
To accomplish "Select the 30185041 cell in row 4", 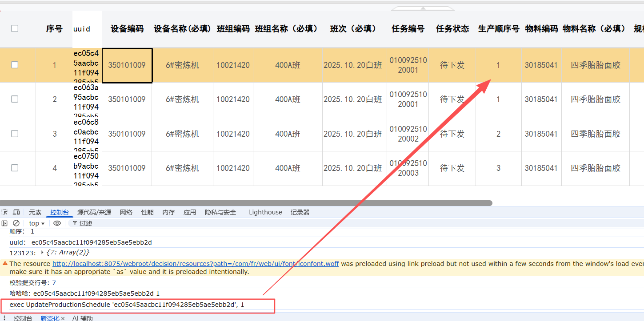I will (x=541, y=168).
